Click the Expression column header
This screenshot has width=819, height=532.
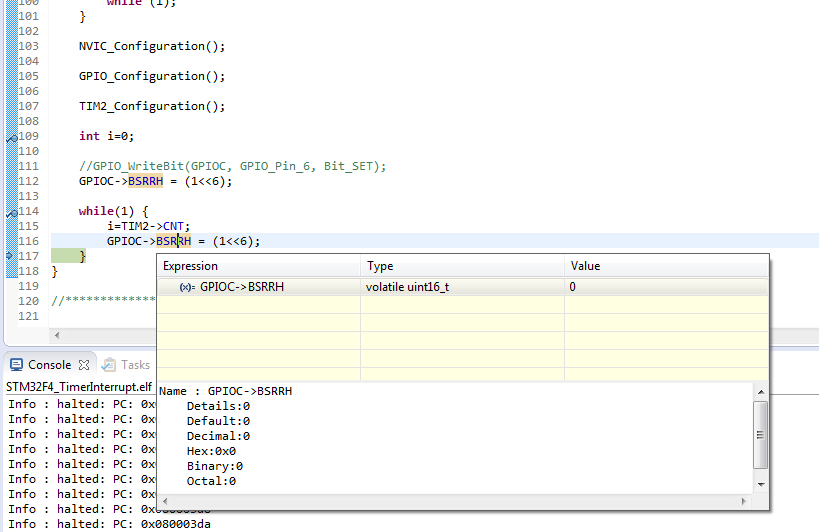259,266
